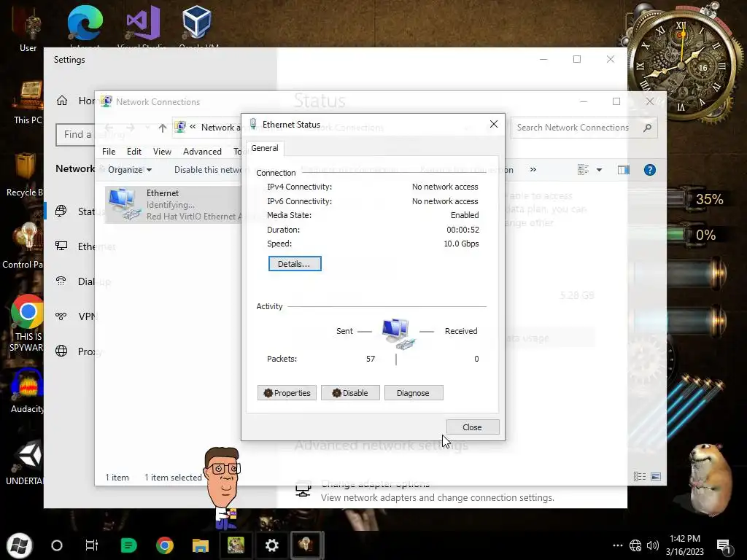Click Properties in Ethernet Status dialog
Image resolution: width=747 pixels, height=560 pixels.
point(287,393)
